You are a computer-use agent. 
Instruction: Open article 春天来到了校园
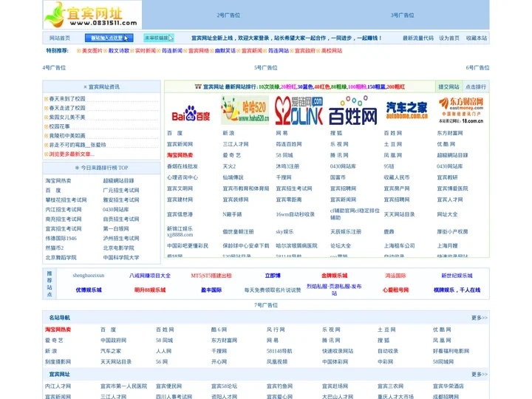pos(67,99)
